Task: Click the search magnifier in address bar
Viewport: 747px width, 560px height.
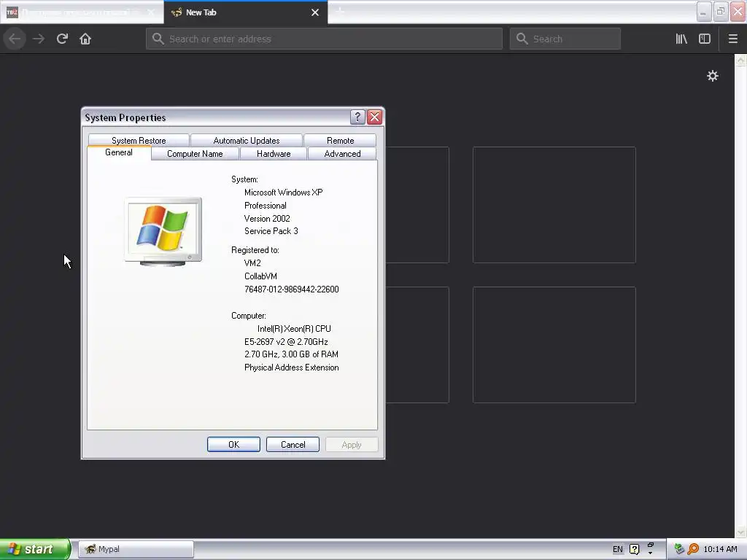Action: (158, 39)
